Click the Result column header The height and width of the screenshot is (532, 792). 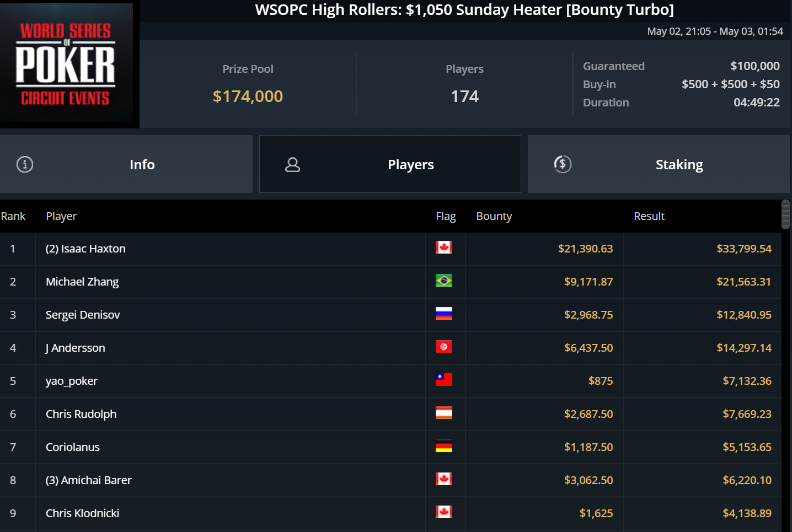click(649, 216)
